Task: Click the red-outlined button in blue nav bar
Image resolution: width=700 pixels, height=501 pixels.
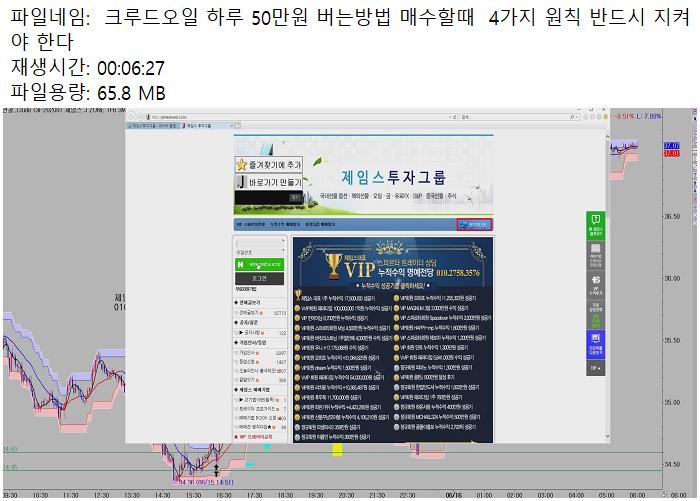Action: (x=474, y=225)
